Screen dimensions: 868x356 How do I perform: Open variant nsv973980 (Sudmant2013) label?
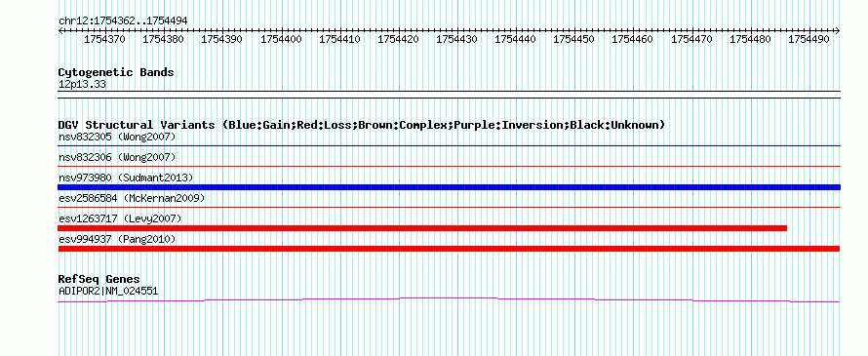[x=126, y=178]
